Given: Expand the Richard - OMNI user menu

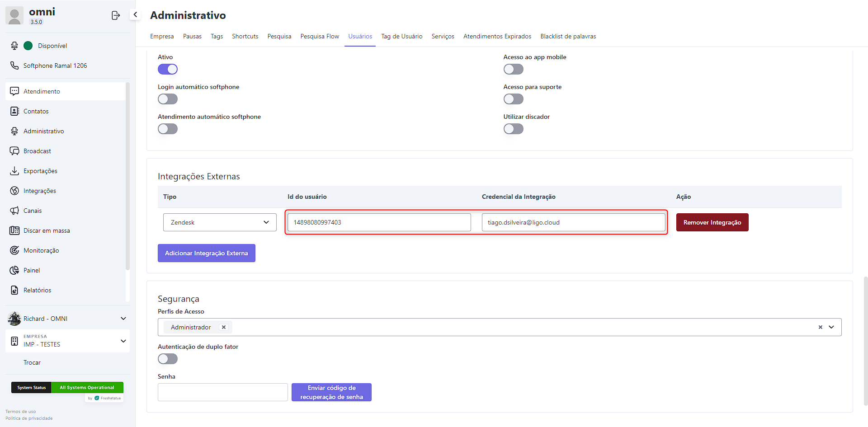Looking at the screenshot, I should [123, 319].
